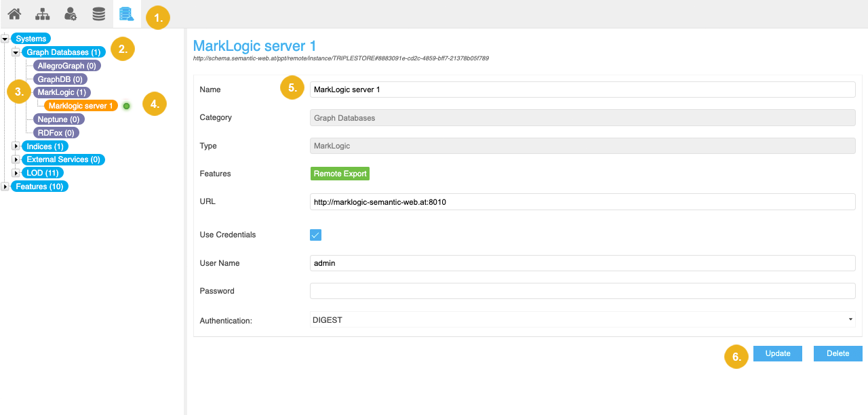The height and width of the screenshot is (415, 868).
Task: Select the Marklogic server 1 tree item
Action: click(81, 106)
